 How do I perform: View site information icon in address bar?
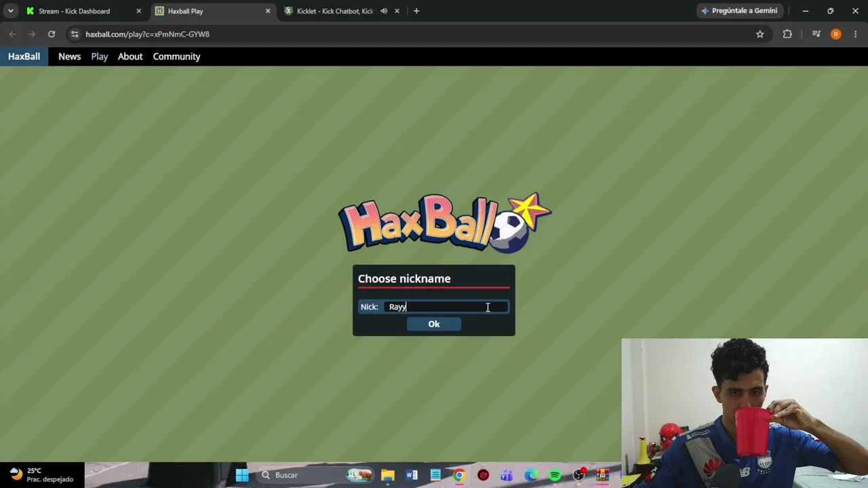(x=75, y=34)
